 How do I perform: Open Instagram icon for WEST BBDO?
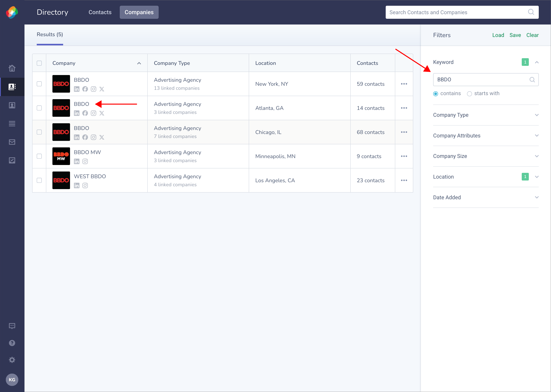[85, 186]
